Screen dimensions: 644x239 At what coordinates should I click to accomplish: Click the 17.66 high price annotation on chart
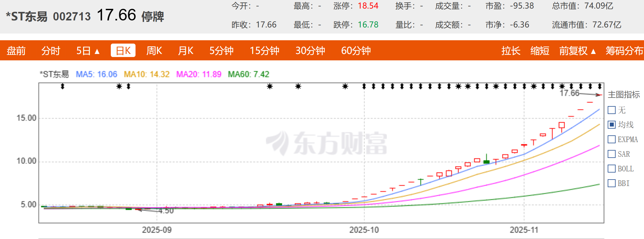570,93
